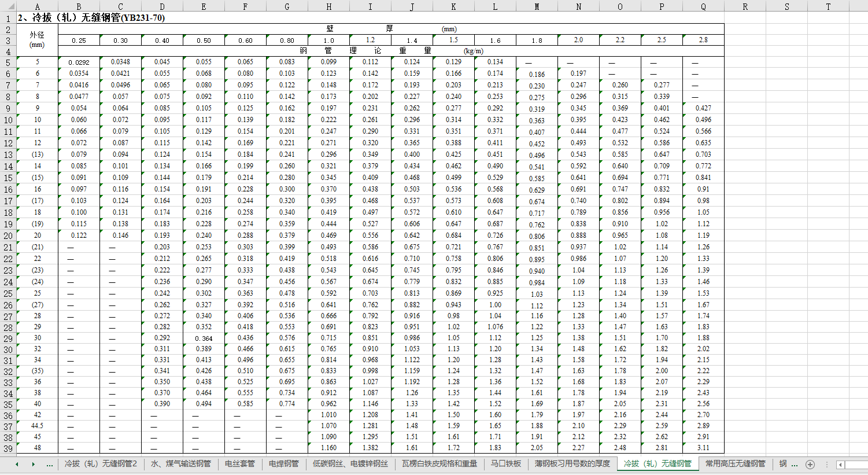The image size is (868, 475).
Task: Select the cell with value 1.053
Action: pyautogui.click(x=412, y=349)
